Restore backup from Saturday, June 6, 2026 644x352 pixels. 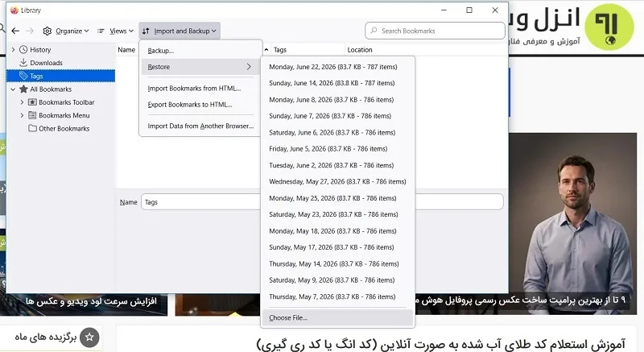[337, 132]
